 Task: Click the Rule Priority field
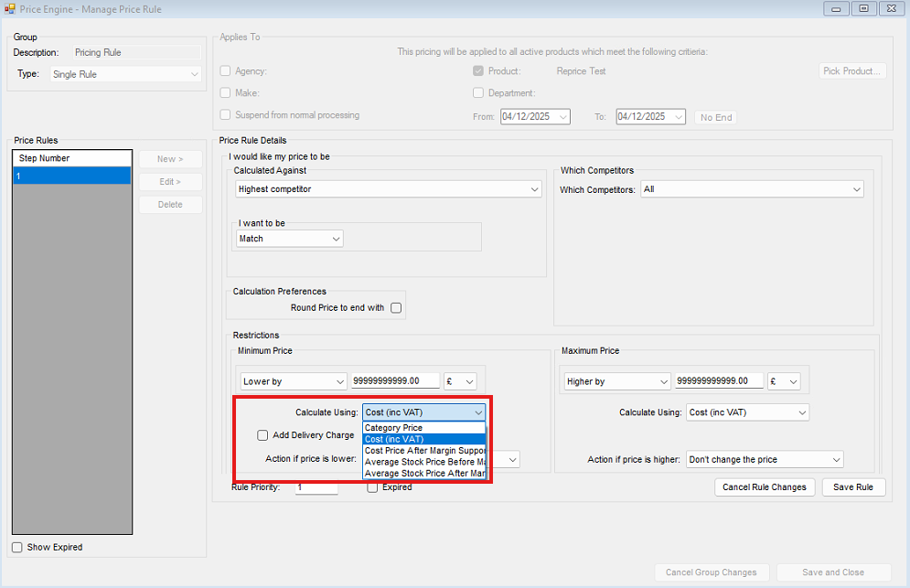316,487
